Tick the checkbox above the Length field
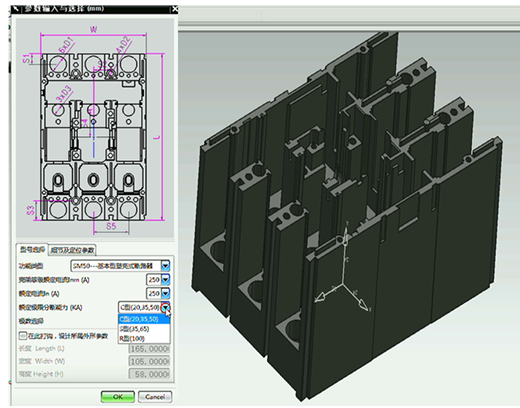Viewport: 520px width, 408px height. (x=23, y=335)
